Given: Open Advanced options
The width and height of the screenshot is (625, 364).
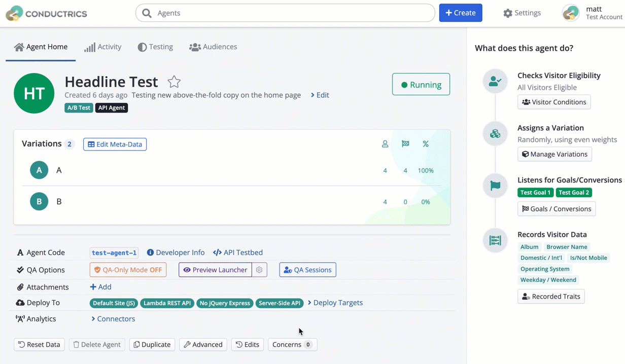Looking at the screenshot, I should point(203,344).
